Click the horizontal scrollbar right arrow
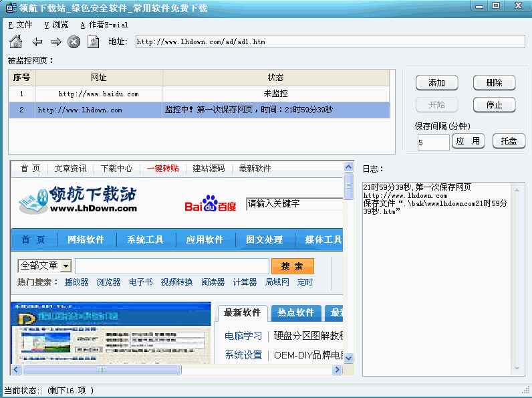This screenshot has height=398, width=532. tap(337, 369)
